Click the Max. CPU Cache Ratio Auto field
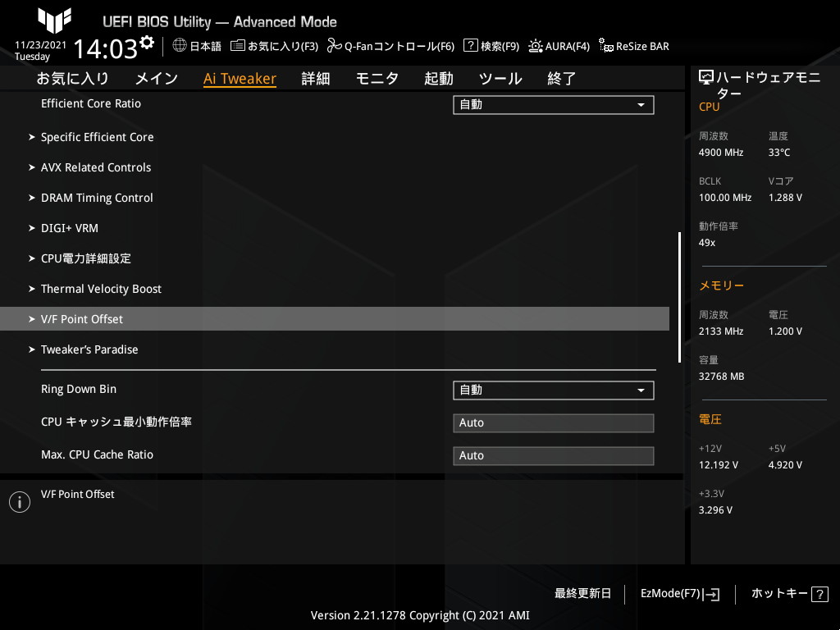Image resolution: width=840 pixels, height=630 pixels. click(554, 456)
